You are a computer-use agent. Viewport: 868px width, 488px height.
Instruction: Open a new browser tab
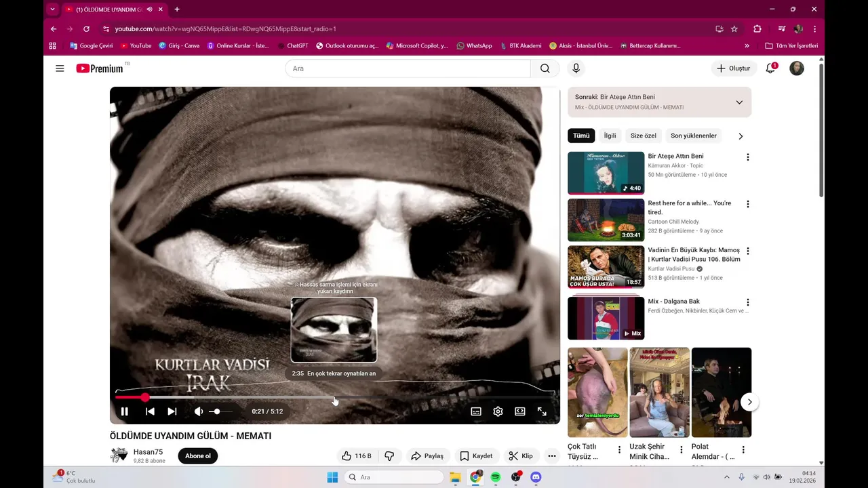(x=177, y=9)
